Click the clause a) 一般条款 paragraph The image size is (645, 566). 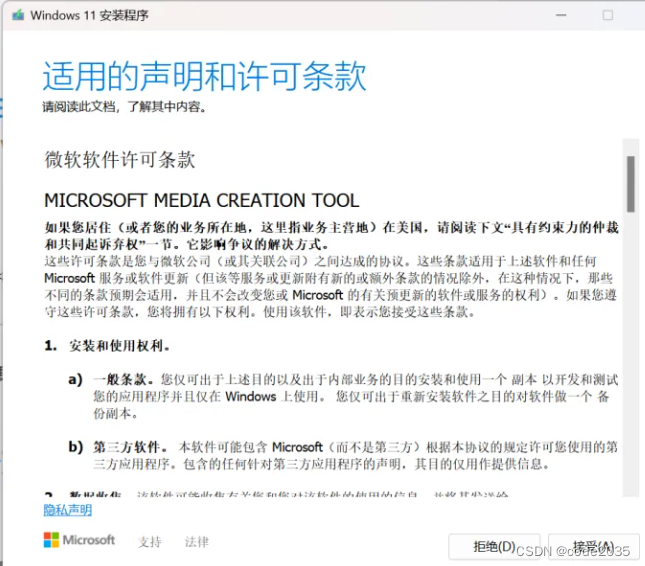coord(343,396)
